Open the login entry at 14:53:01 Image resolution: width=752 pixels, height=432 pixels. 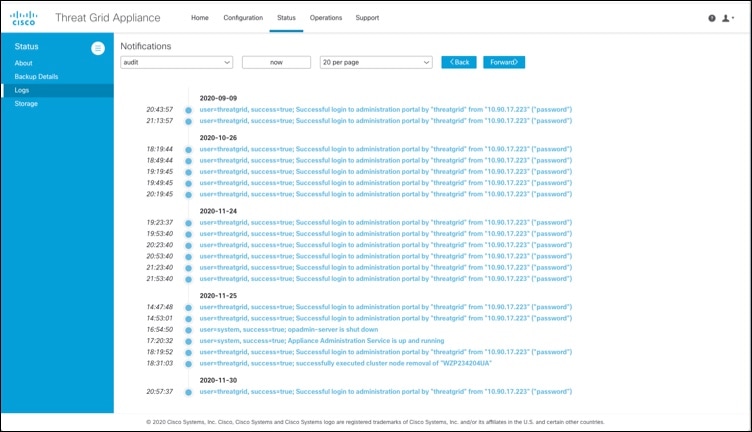[386, 318]
